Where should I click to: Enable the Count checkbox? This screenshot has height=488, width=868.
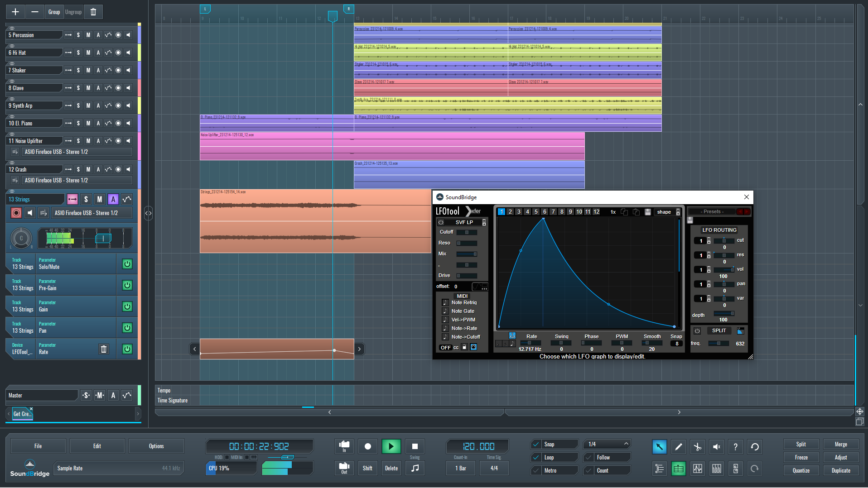click(x=589, y=471)
